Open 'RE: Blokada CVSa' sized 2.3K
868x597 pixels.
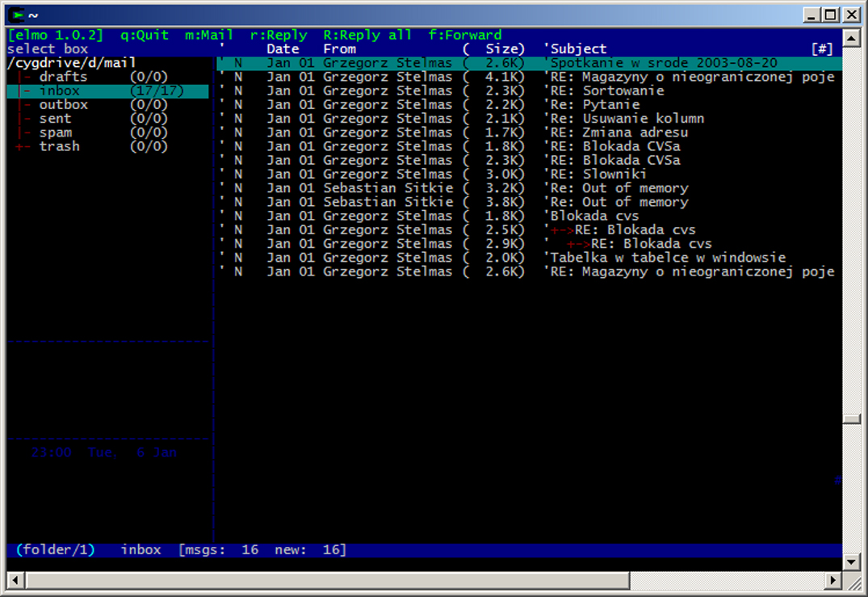click(530, 160)
